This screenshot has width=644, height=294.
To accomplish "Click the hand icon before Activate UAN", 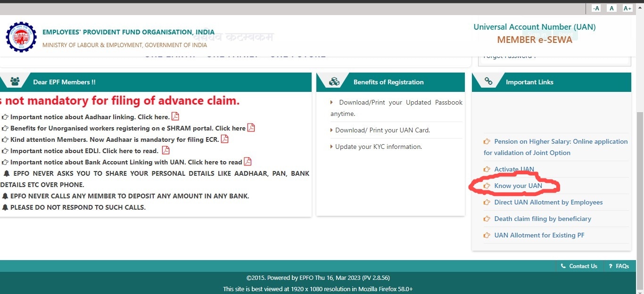I will coord(487,169).
